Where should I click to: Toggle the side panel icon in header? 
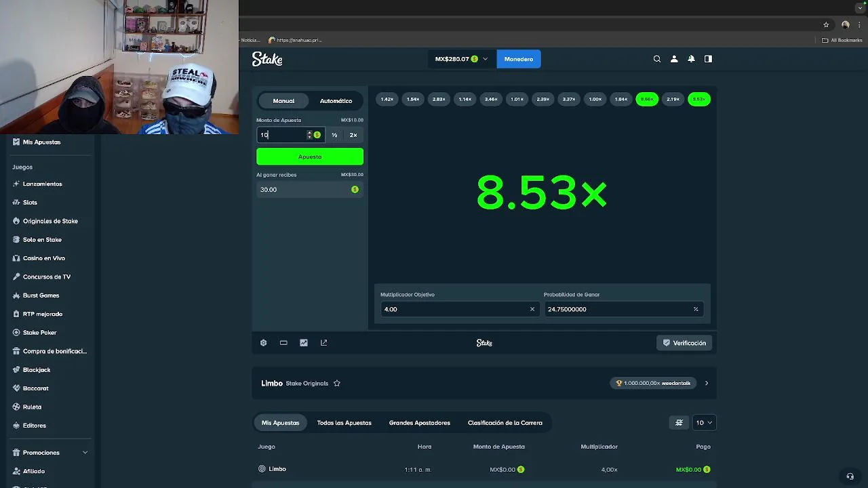(x=708, y=59)
